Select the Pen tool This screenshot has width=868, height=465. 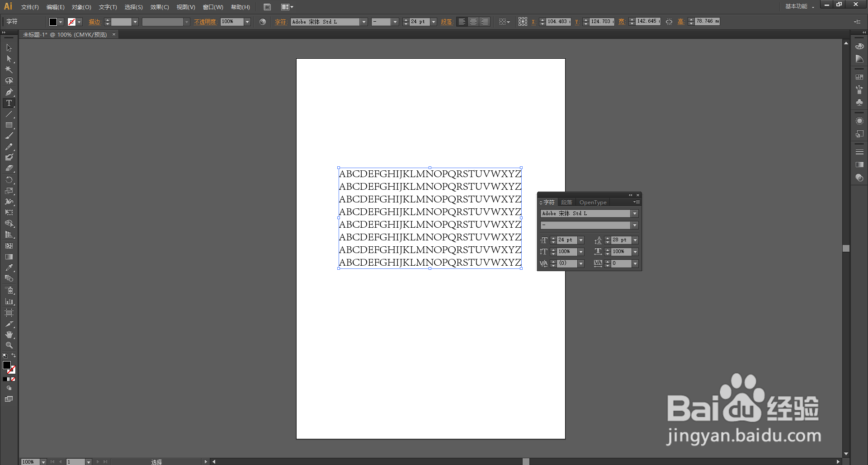coord(9,92)
